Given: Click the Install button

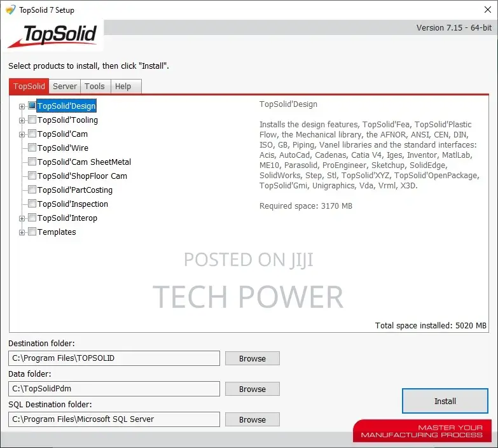Looking at the screenshot, I should 445,401.
